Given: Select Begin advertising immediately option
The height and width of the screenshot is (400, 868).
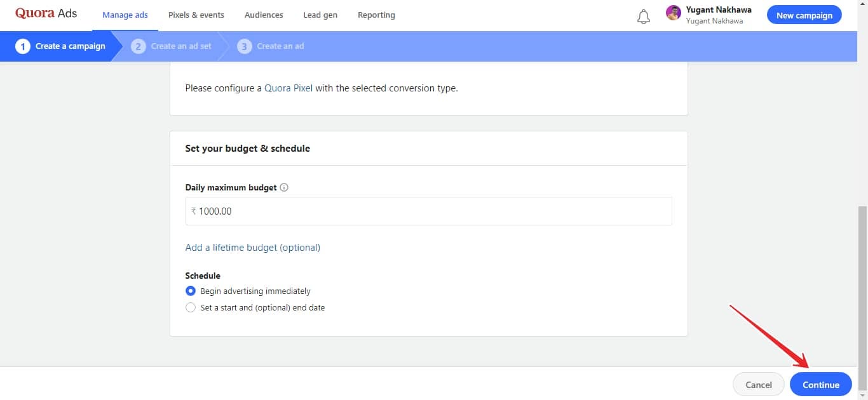Looking at the screenshot, I should point(191,291).
